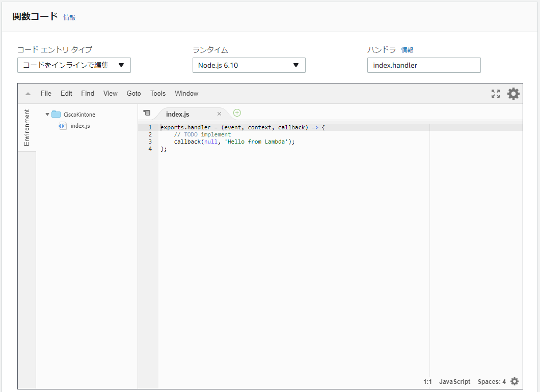Open the tab list icon beside index.js
This screenshot has height=392, width=540.
coord(147,113)
